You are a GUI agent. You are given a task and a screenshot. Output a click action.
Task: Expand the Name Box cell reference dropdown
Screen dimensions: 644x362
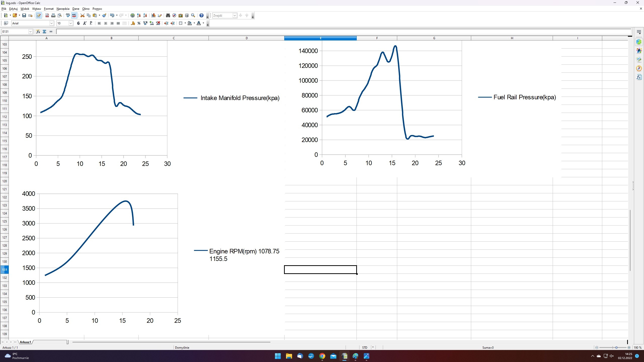30,31
